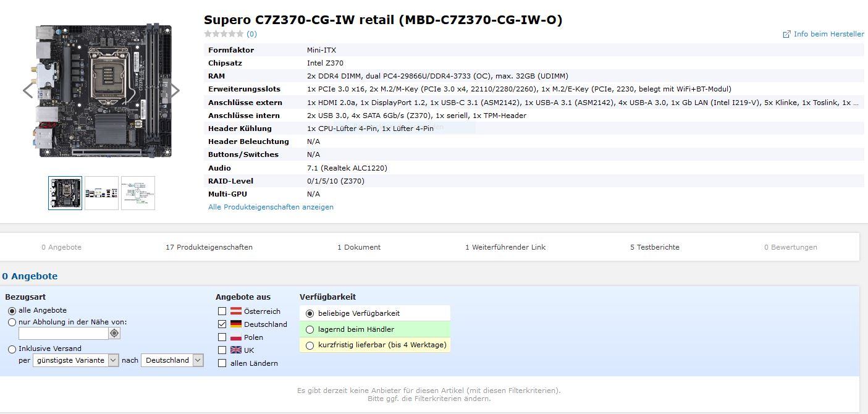Click the star rating icons
This screenshot has height=414, width=868.
click(224, 34)
